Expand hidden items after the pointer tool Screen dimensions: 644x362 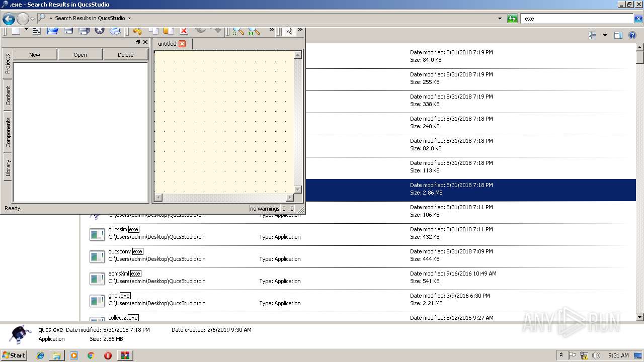point(300,30)
